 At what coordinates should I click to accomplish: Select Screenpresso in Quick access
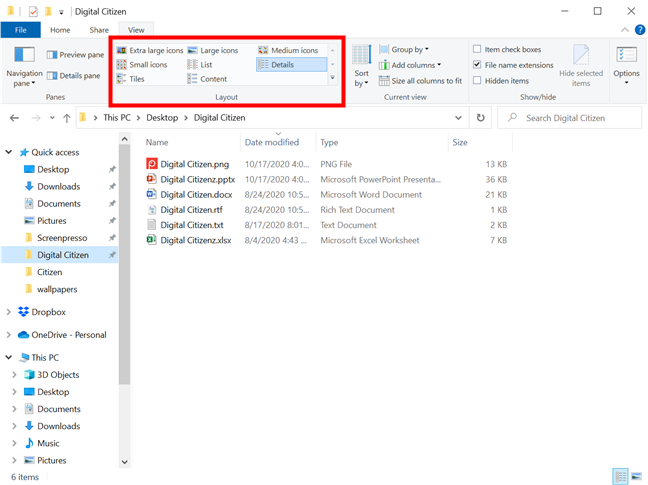coord(62,238)
